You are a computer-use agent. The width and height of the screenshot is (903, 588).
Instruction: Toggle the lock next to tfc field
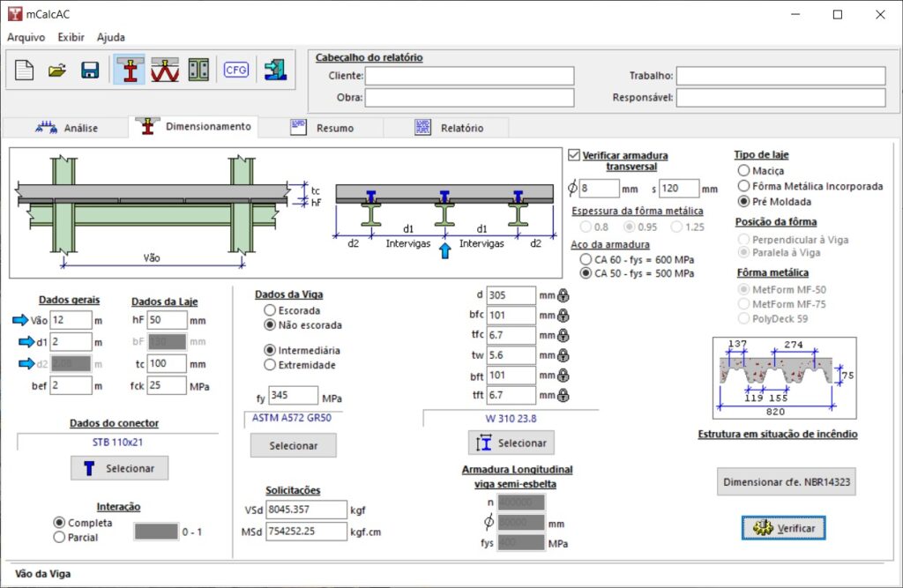pos(563,335)
